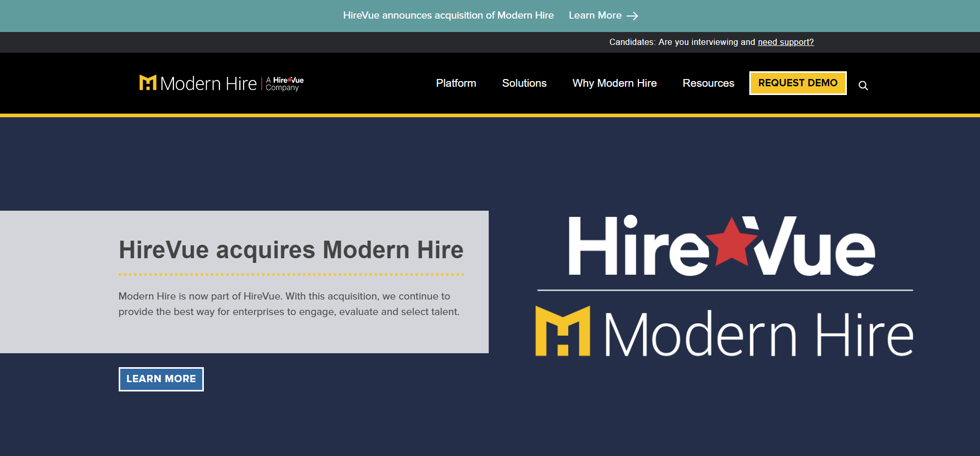Open the Platform menu

[456, 83]
